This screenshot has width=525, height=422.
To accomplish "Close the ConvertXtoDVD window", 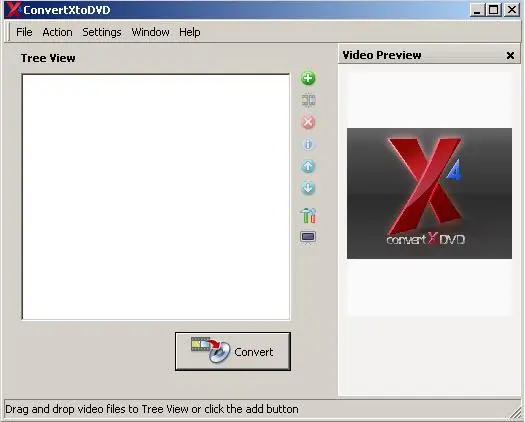I will [512, 10].
